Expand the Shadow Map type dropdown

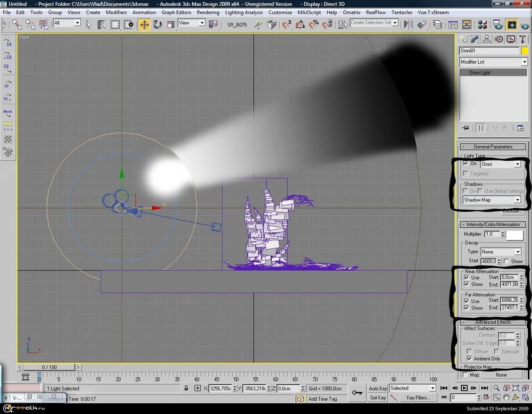[492, 200]
